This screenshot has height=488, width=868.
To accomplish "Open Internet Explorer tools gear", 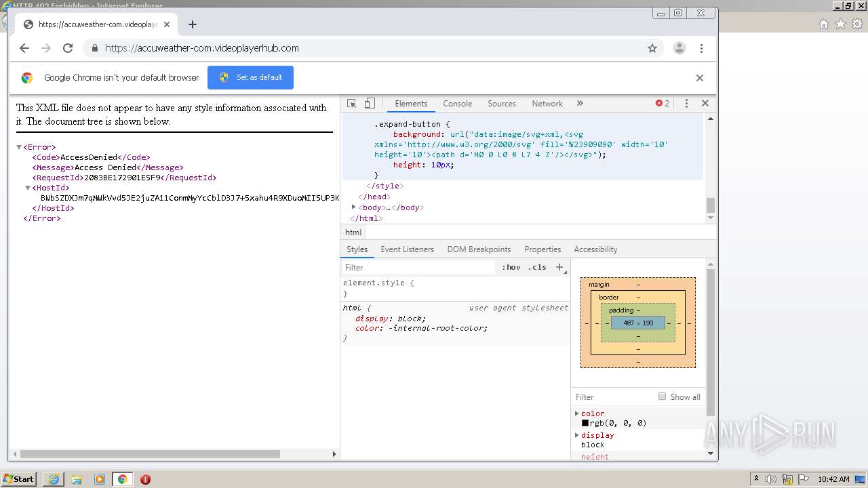I will 857,24.
